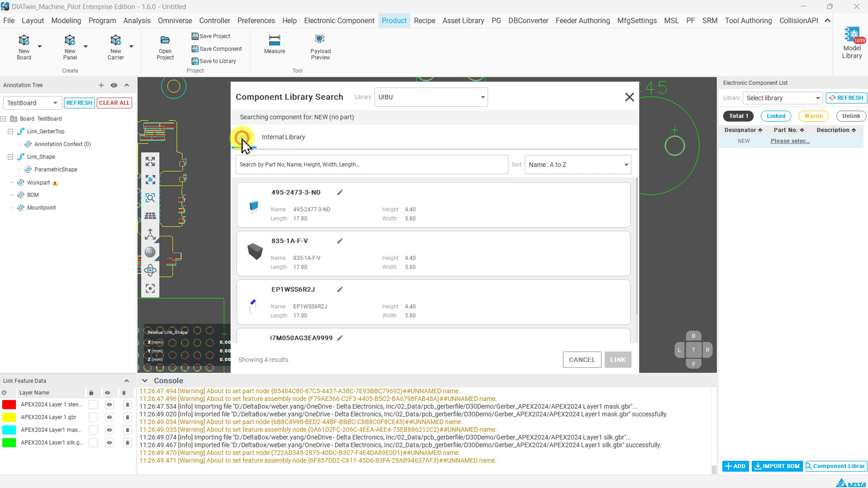Open the Analysis menu
This screenshot has height=488, width=868.
tap(137, 21)
